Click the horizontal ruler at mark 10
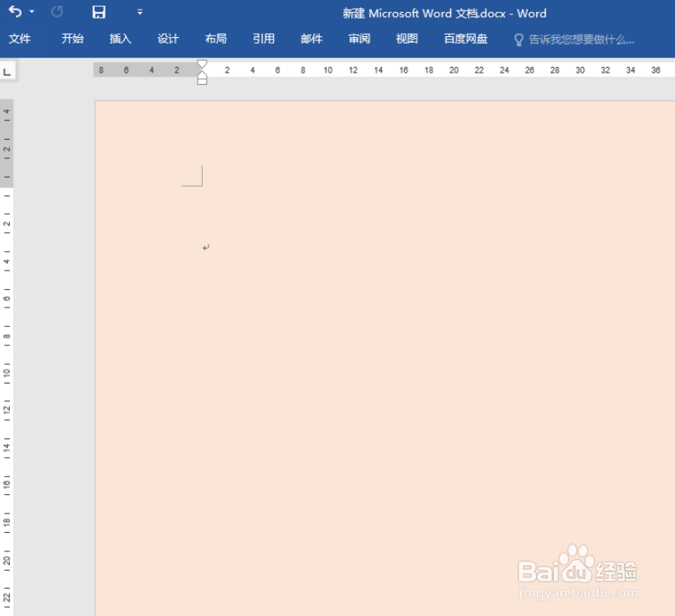Viewport: 675px width, 616px height. click(x=328, y=70)
